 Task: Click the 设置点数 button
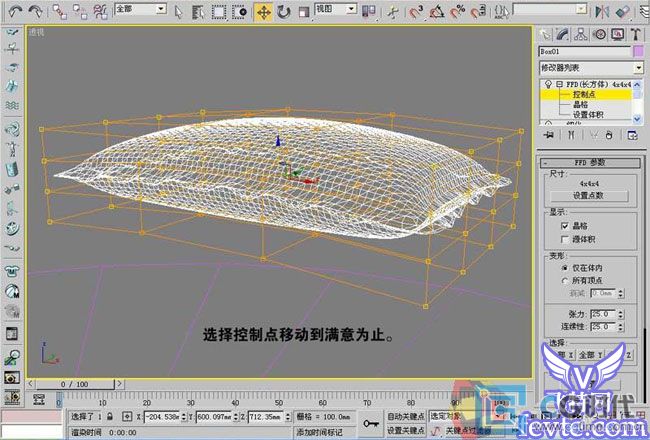coord(589,195)
